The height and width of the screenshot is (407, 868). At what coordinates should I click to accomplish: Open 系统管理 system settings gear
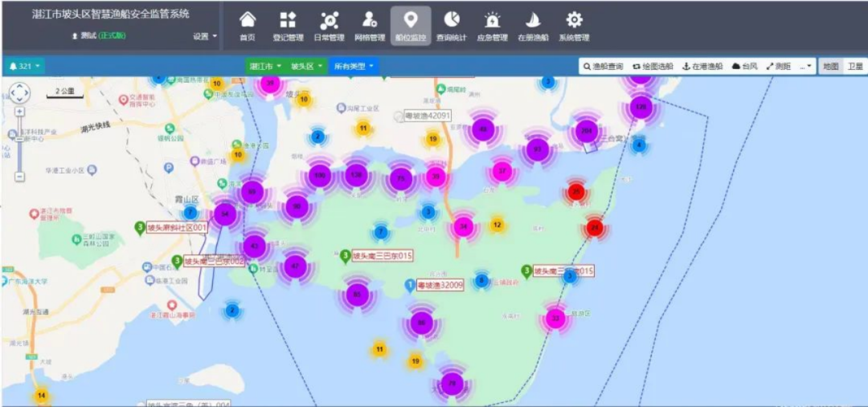574,27
